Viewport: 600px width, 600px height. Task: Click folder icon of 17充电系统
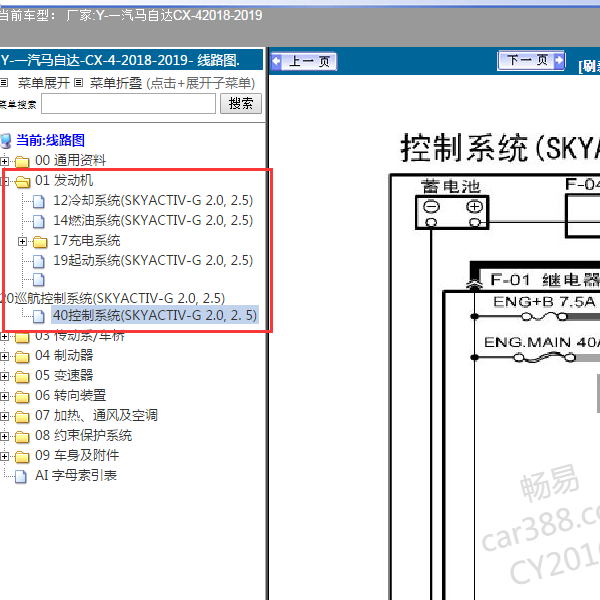pos(40,241)
